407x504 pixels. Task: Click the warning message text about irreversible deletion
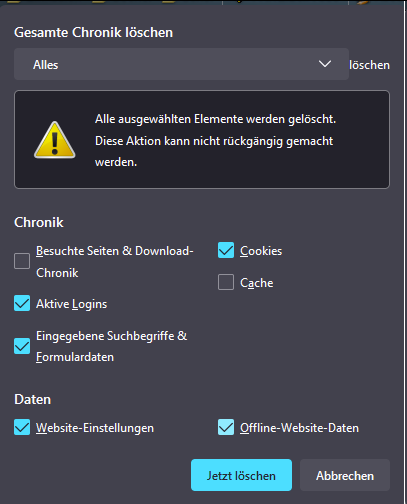pos(215,140)
